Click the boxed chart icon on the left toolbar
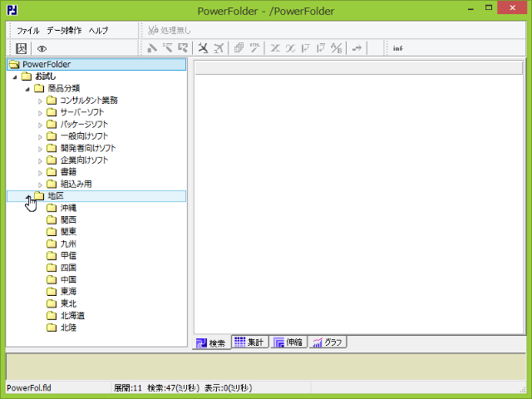 point(21,48)
